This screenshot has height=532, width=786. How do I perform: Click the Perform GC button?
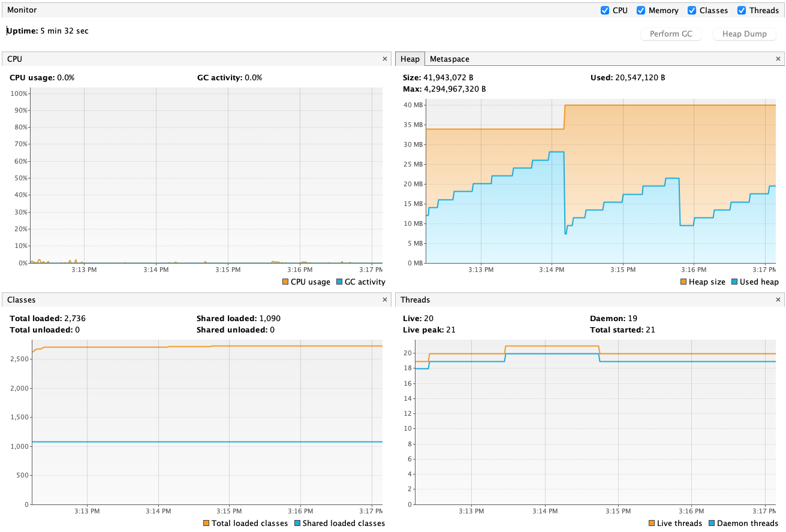pyautogui.click(x=671, y=34)
